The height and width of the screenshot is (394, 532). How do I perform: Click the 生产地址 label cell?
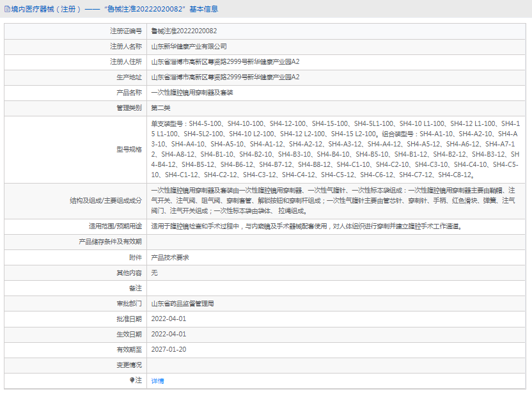[x=75, y=77]
